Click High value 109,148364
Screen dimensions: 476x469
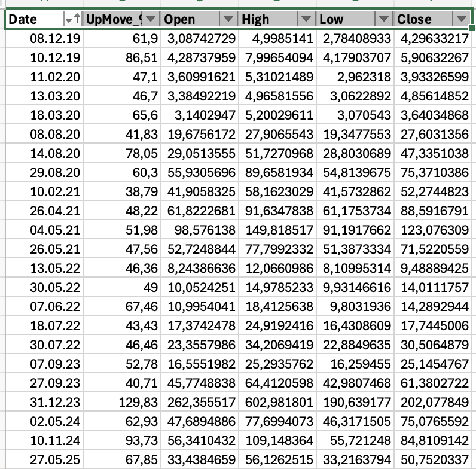276,437
